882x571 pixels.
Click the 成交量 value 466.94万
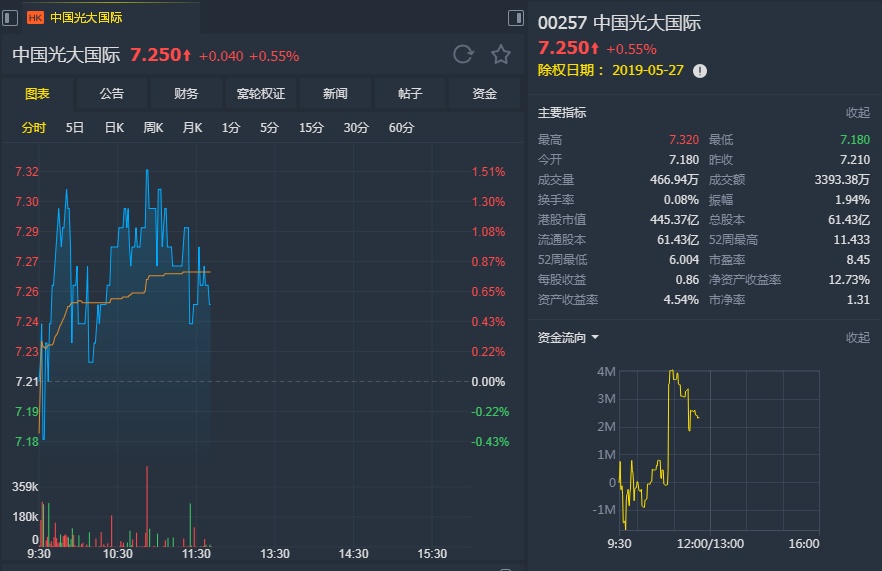(x=674, y=179)
